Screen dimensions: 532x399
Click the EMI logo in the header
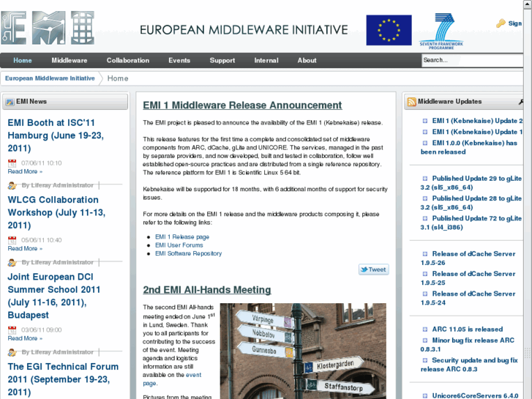(48, 28)
